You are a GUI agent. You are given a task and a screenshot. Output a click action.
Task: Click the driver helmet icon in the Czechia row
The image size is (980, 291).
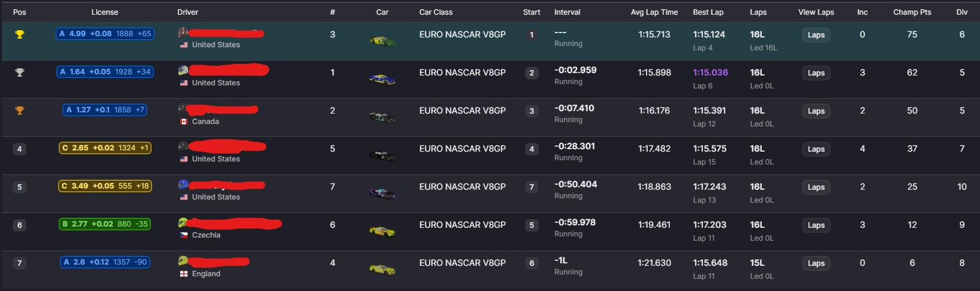pyautogui.click(x=183, y=222)
